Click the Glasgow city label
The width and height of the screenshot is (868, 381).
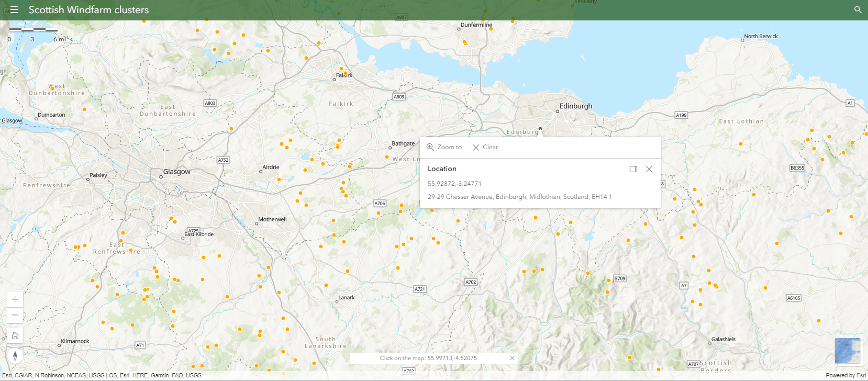[x=177, y=171]
